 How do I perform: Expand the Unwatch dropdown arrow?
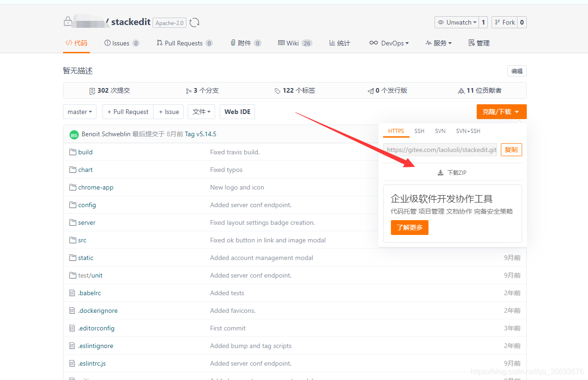point(475,22)
